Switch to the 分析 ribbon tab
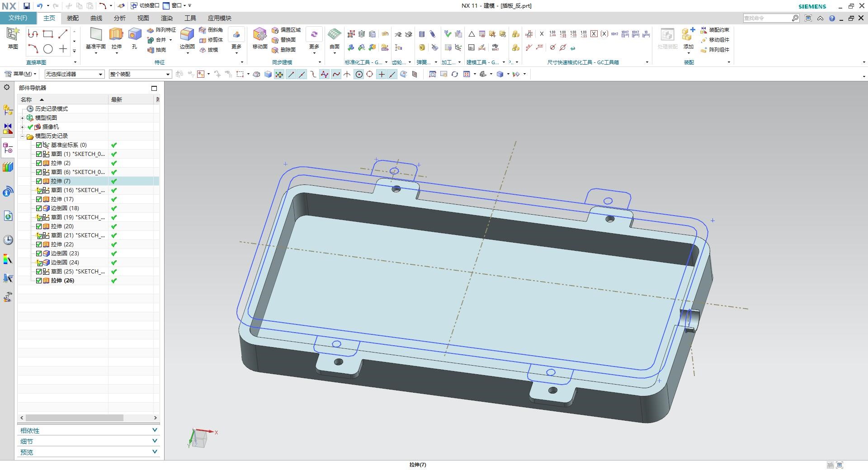 [x=120, y=18]
